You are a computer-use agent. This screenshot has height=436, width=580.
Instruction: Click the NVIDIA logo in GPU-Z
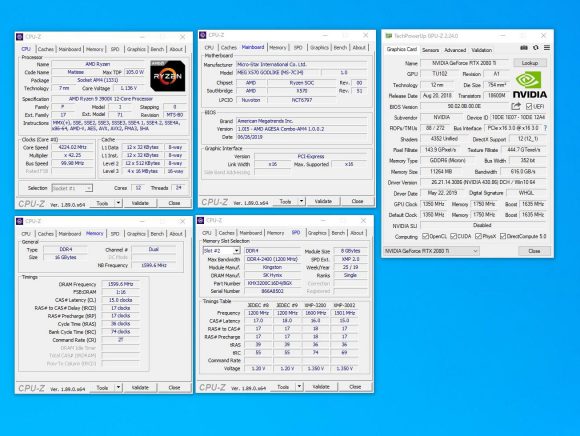530,85
